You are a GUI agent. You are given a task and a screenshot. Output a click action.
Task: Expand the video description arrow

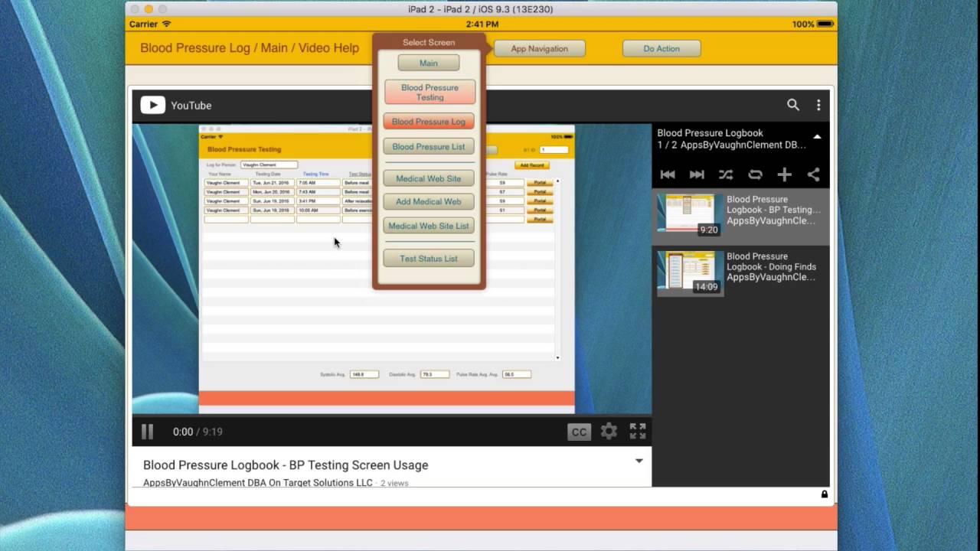[x=639, y=461]
